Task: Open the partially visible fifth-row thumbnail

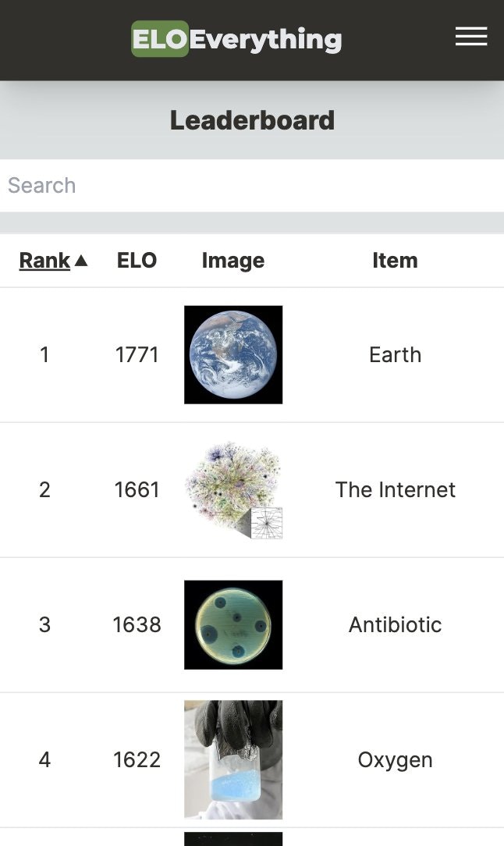Action: [x=233, y=839]
